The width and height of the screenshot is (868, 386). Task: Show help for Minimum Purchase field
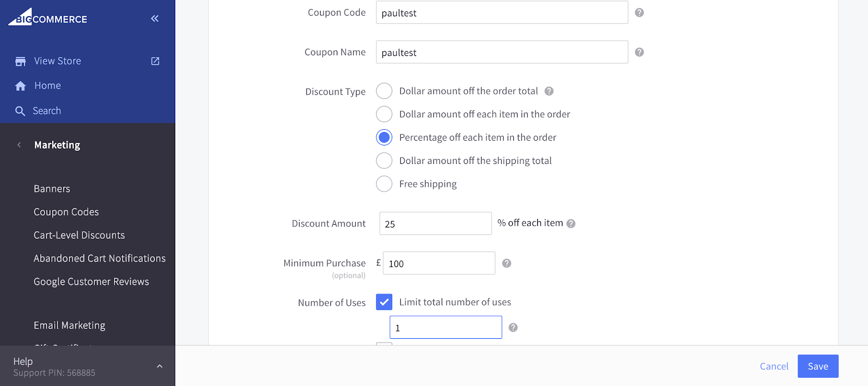click(507, 263)
